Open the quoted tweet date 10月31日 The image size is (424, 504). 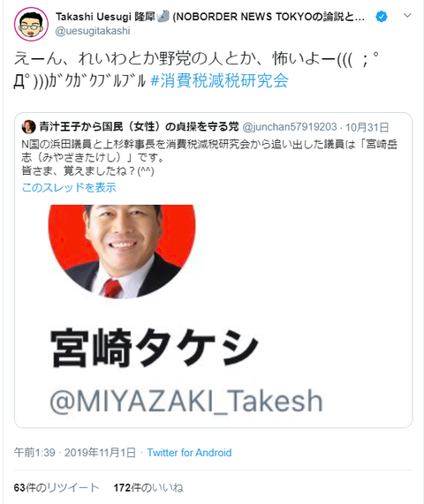point(367,127)
